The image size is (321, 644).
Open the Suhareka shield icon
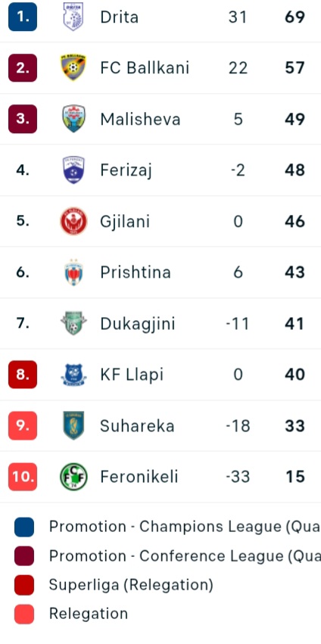(x=73, y=425)
